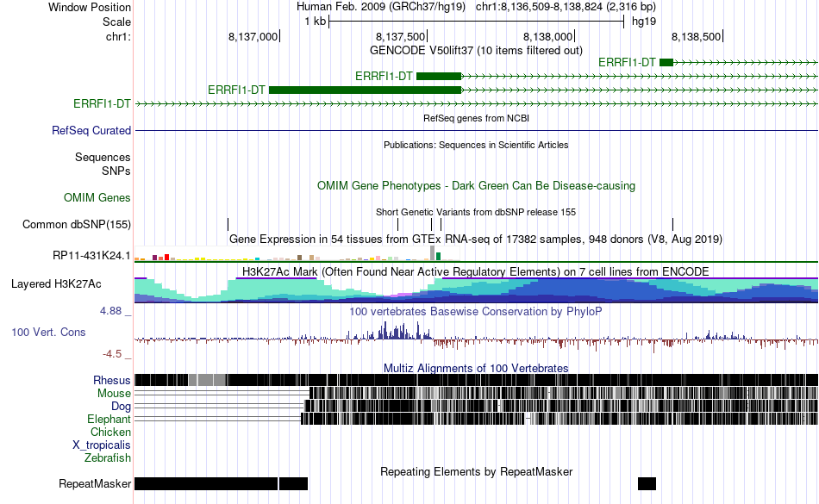
Task: Open 'RefSeq genes from NCBI' track title
Action: tap(476, 118)
